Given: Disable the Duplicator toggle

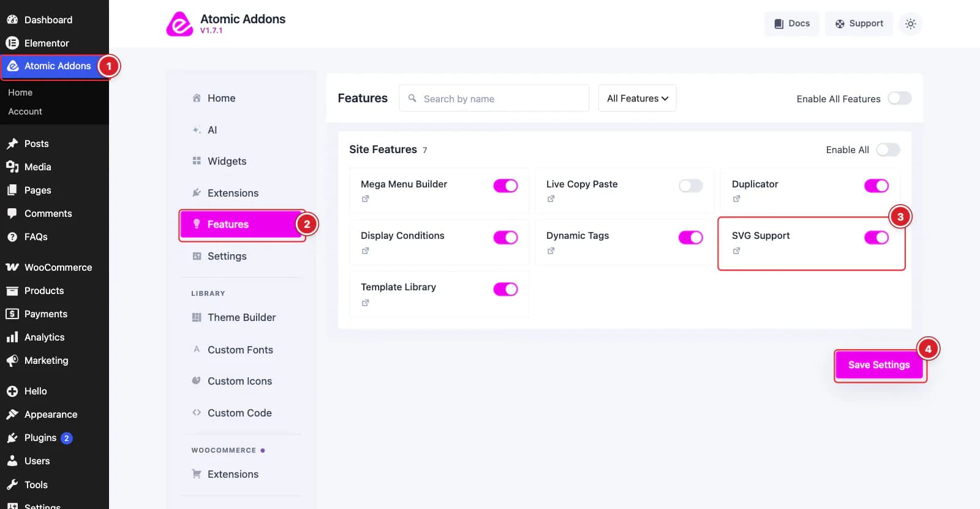Looking at the screenshot, I should click(x=876, y=186).
